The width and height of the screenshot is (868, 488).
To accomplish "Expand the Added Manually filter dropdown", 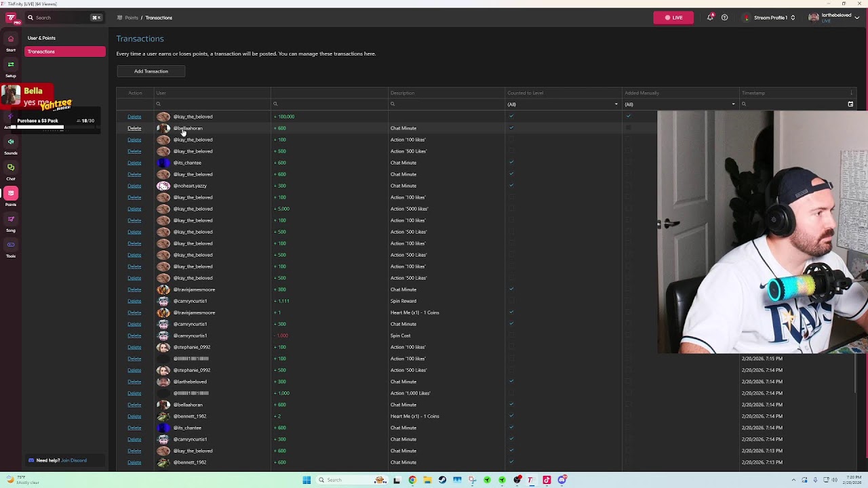I will [x=733, y=104].
